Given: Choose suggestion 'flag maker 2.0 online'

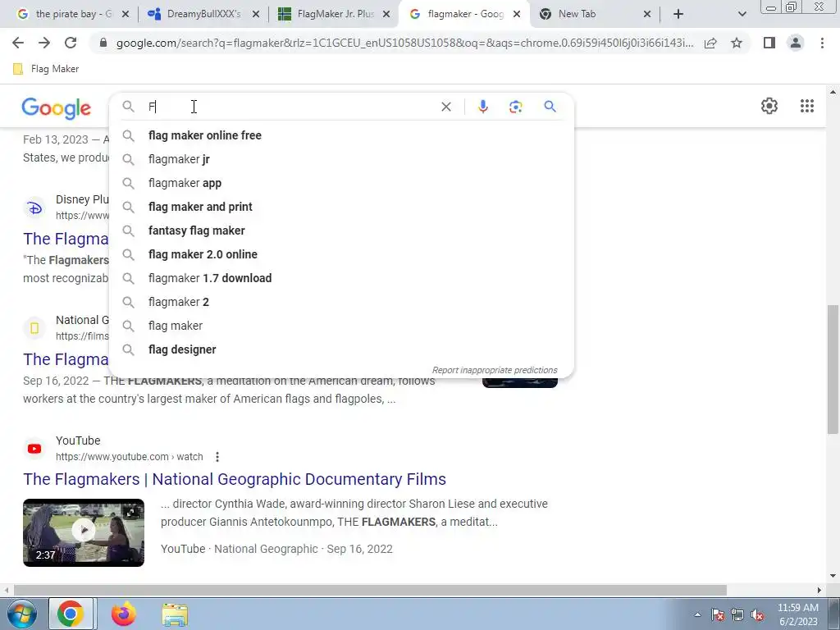Looking at the screenshot, I should tap(341, 254).
